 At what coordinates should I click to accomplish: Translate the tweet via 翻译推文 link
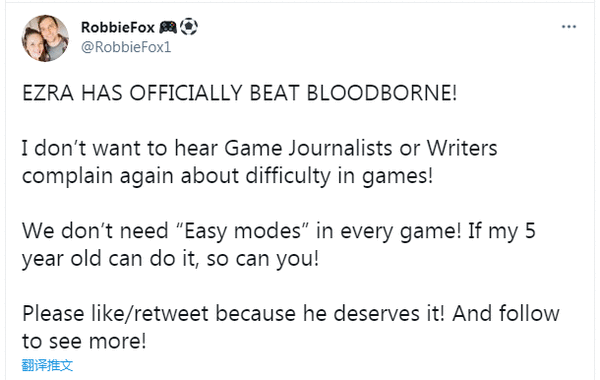coord(47,365)
